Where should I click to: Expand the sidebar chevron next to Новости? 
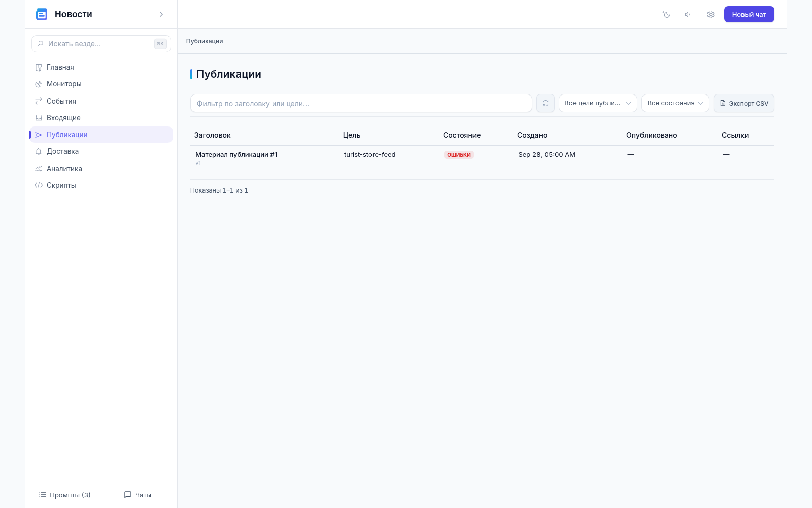(161, 14)
